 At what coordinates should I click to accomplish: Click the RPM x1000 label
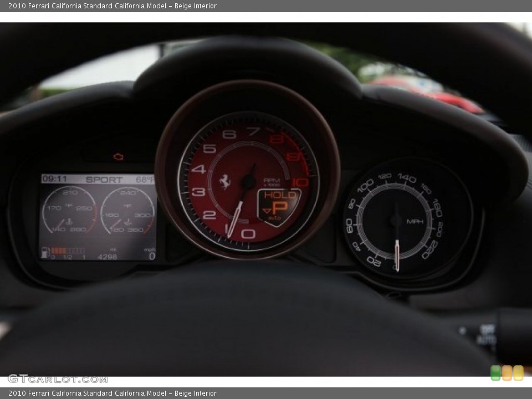(272, 182)
